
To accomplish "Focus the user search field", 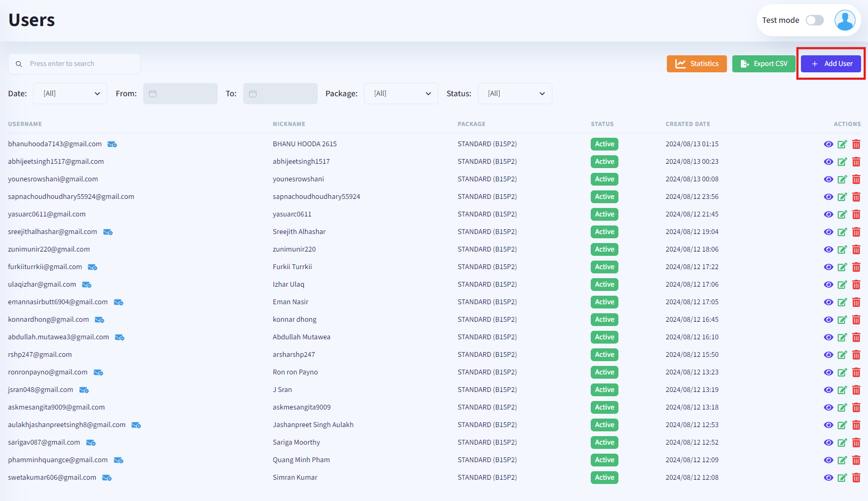I will [x=80, y=64].
